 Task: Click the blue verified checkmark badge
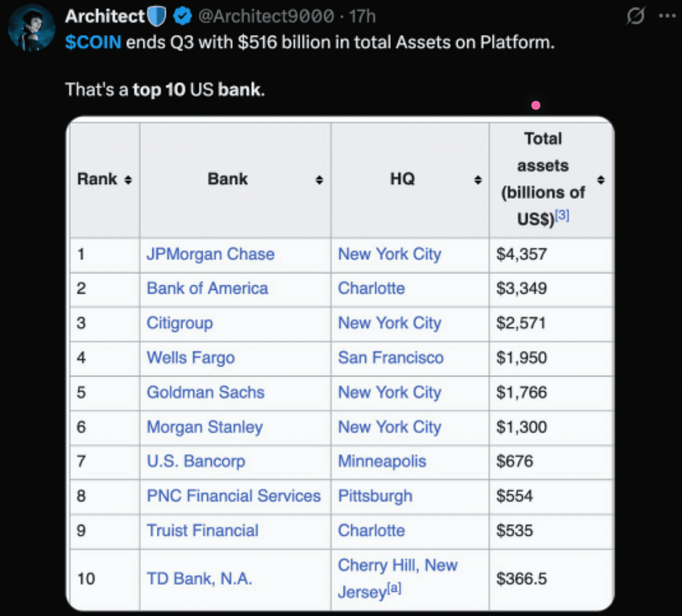pos(182,17)
